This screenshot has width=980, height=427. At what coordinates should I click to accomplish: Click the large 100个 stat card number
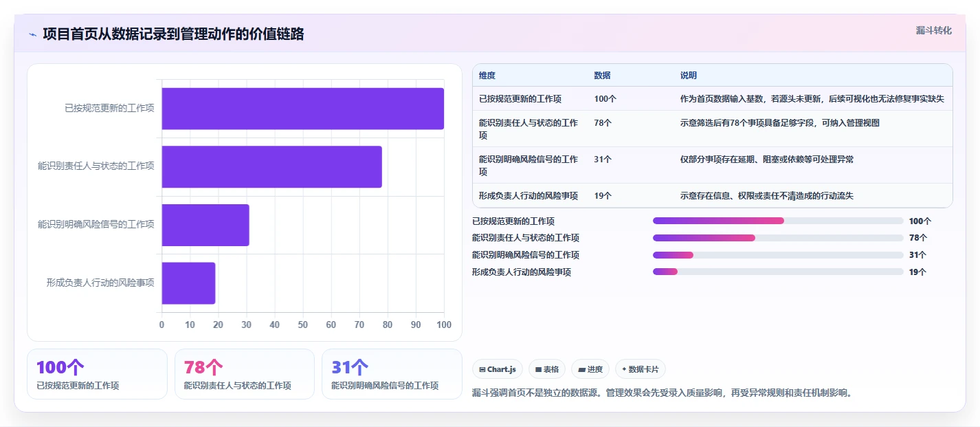click(x=60, y=367)
